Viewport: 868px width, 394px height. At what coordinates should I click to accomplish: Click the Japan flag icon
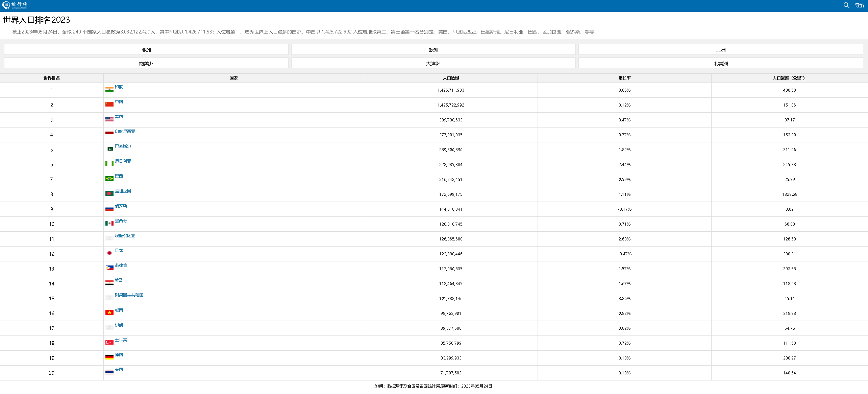pos(109,253)
